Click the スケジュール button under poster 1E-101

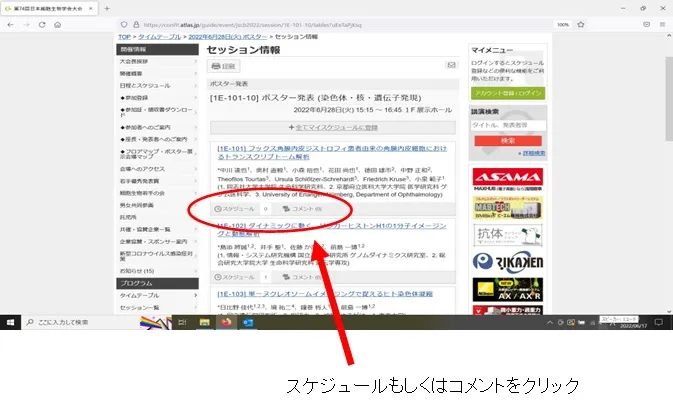[236, 210]
